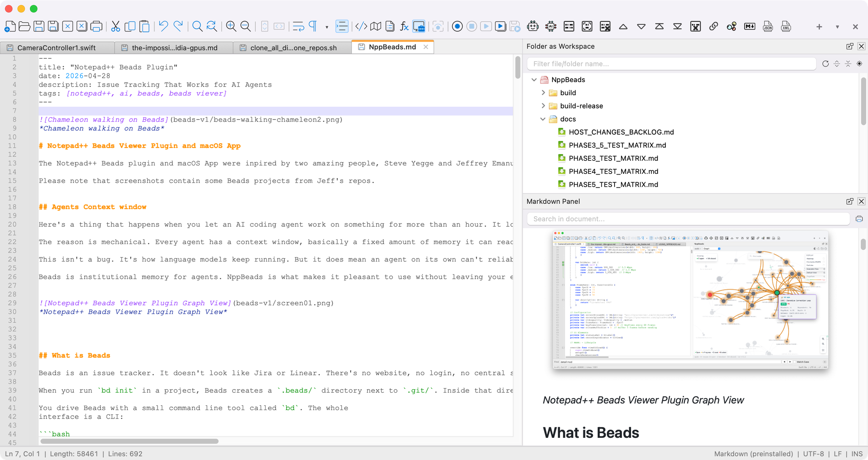Open the Find dialog with the magnifier icon

pos(197,26)
